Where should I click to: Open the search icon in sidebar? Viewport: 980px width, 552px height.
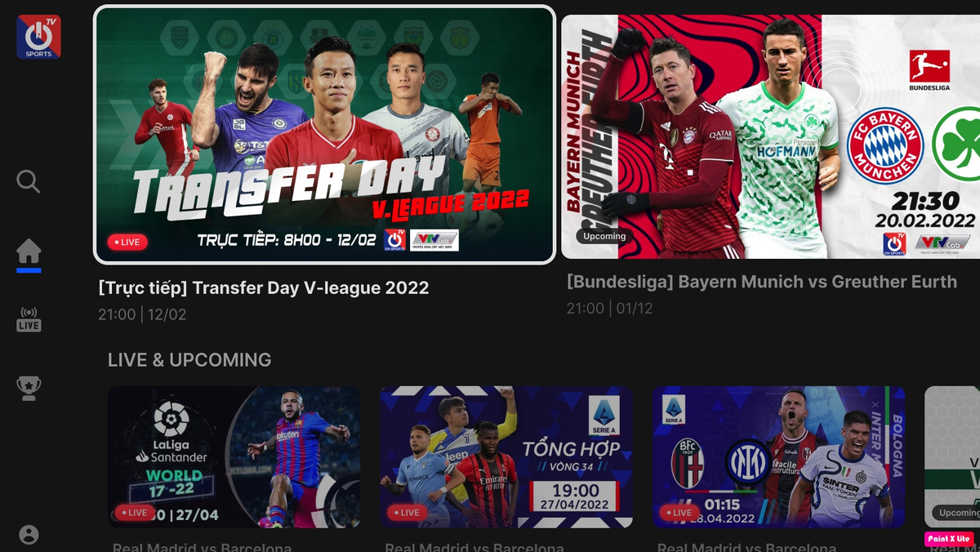coord(29,181)
